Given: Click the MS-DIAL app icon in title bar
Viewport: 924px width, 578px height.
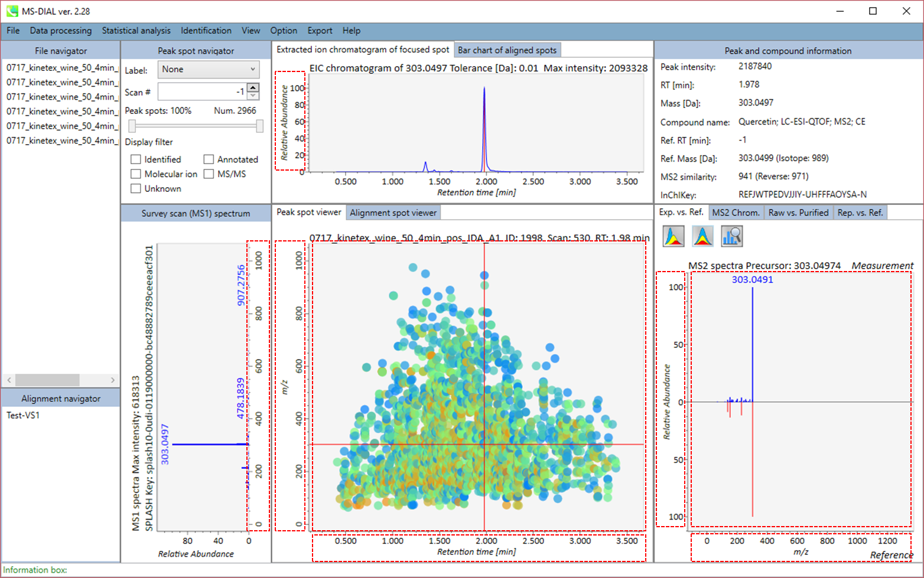Looking at the screenshot, I should [12, 11].
